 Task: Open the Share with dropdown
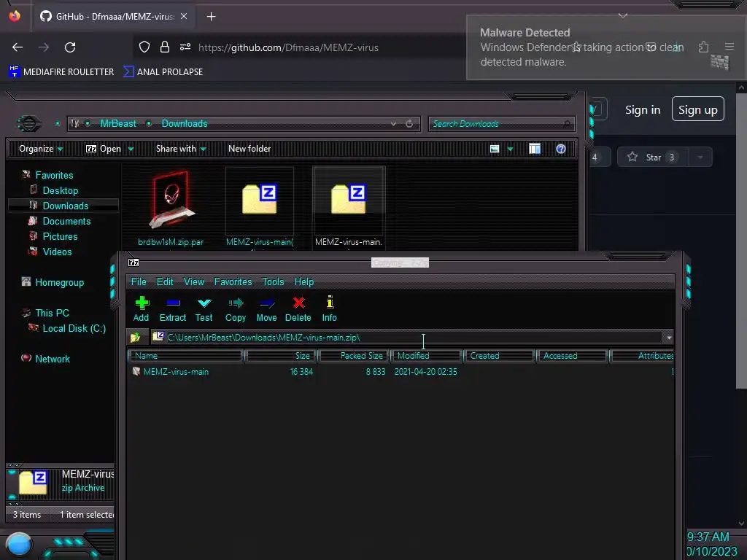pyautogui.click(x=181, y=149)
